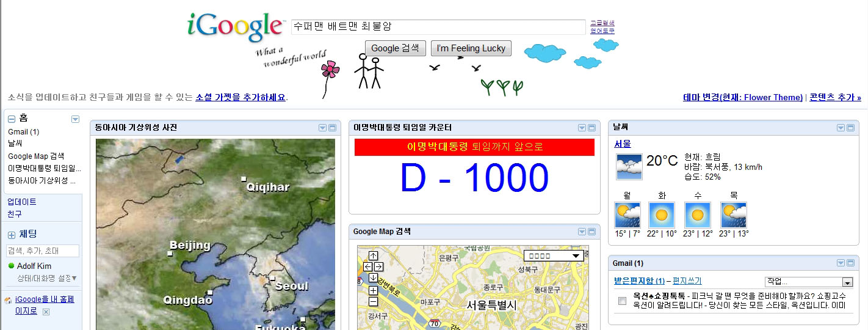Focus the main Google search box
Screen dimensions: 868x330
(438, 27)
